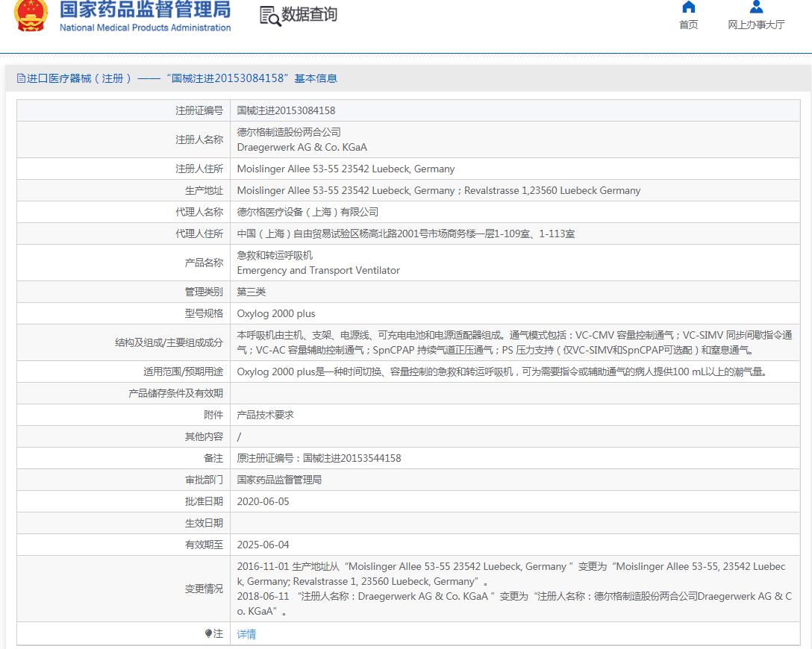812x649 pixels.
Task: Click the national emblem logo
Action: tap(31, 16)
